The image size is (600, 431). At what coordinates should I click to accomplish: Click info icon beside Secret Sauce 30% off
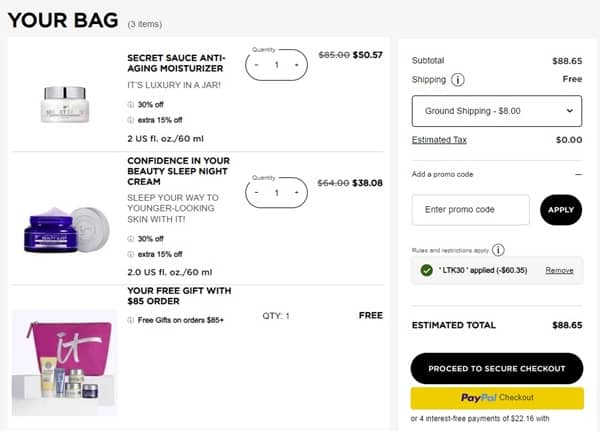tap(131, 104)
